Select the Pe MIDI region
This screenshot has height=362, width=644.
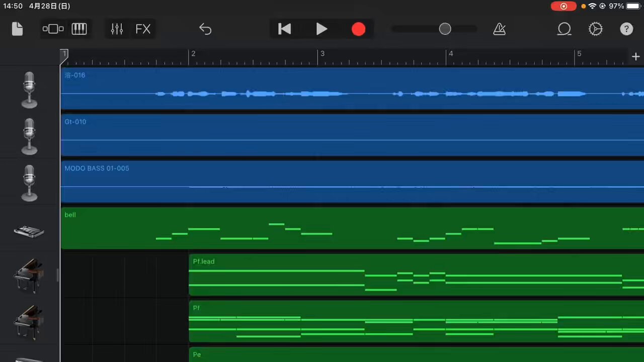click(x=417, y=354)
